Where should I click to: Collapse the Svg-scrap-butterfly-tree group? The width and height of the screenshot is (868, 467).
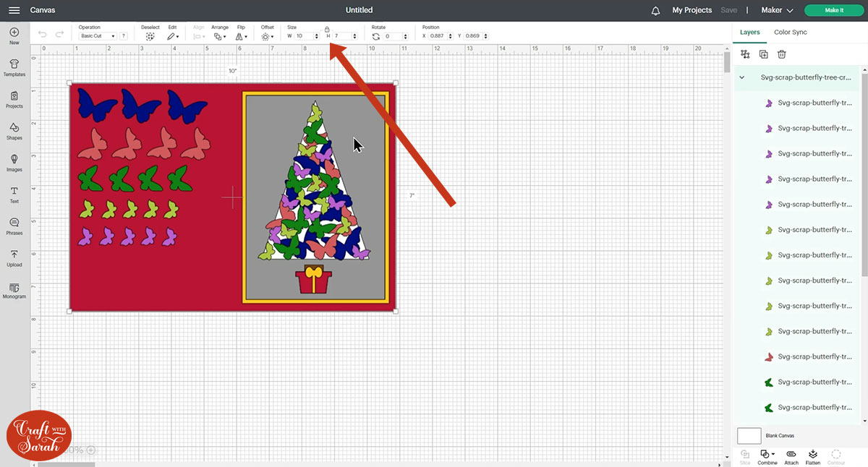[x=741, y=77]
